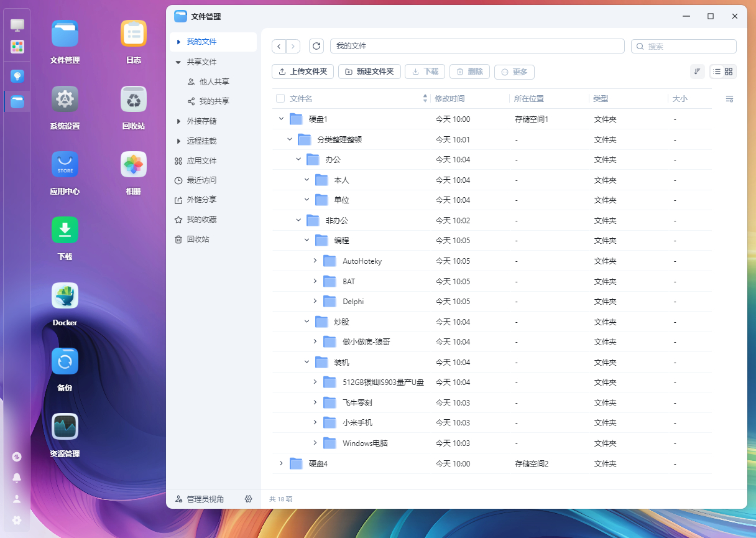Open the 文件管理 desktop icon

[x=65, y=34]
